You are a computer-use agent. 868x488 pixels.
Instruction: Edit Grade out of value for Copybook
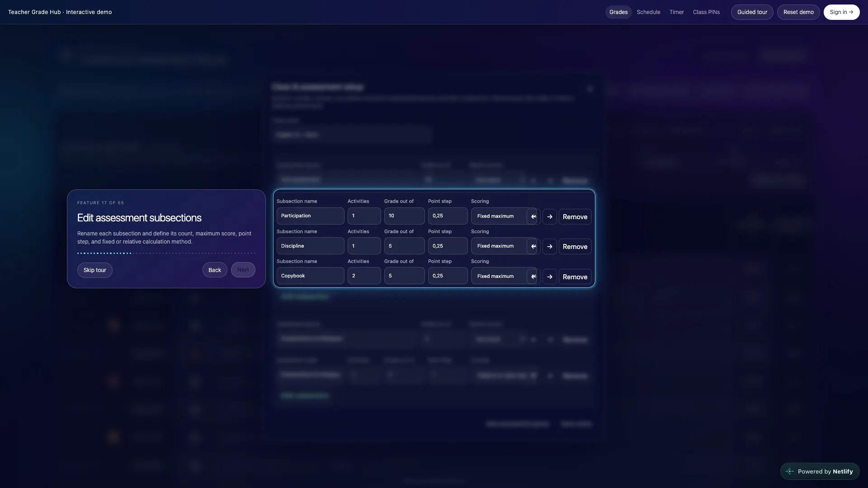tap(405, 276)
